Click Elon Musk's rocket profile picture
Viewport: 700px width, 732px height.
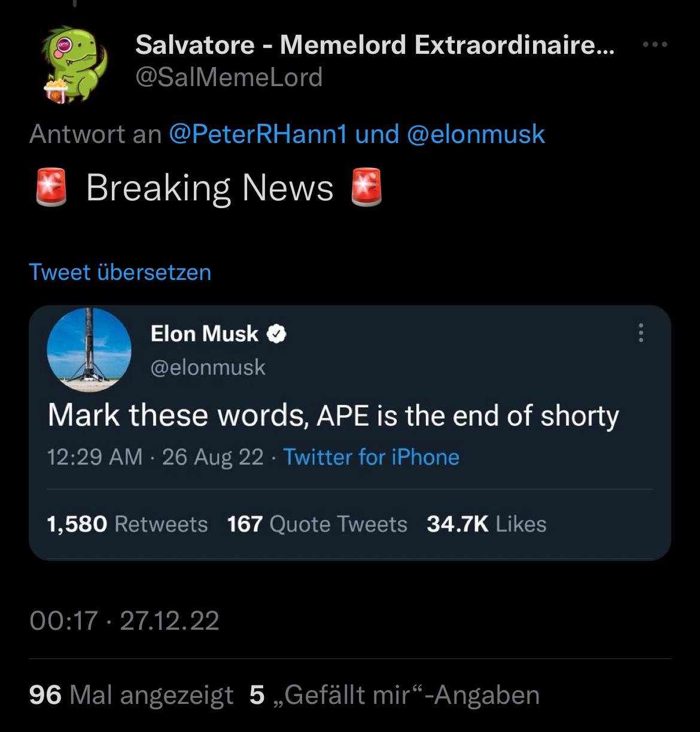pyautogui.click(x=89, y=350)
